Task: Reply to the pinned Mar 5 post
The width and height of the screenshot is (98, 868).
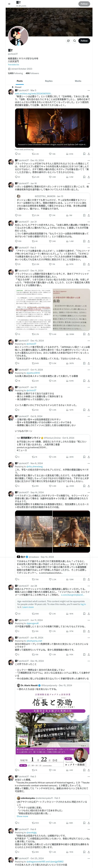Action: click(x=16, y=154)
